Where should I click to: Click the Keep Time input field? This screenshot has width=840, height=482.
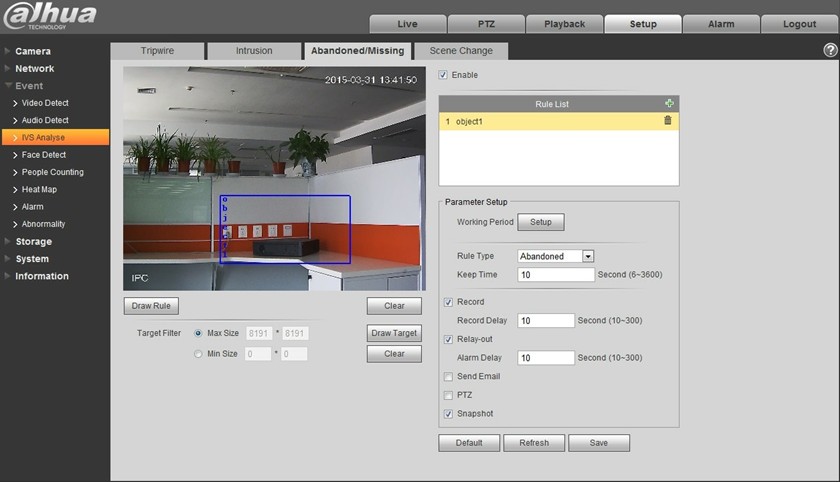pyautogui.click(x=555, y=274)
